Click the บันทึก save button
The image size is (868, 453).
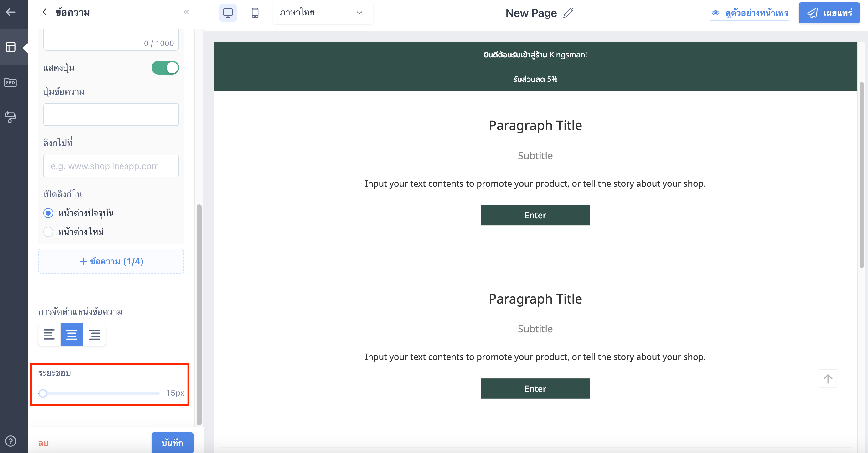[173, 443]
